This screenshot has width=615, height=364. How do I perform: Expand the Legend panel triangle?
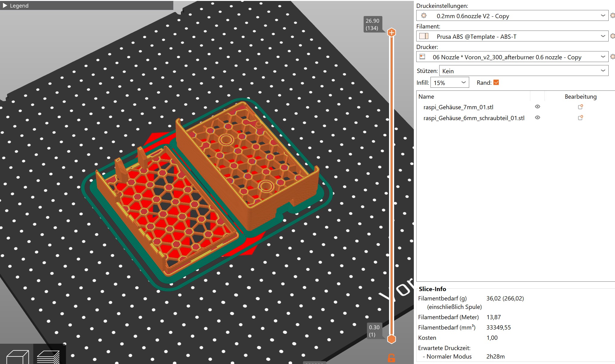pos(5,5)
